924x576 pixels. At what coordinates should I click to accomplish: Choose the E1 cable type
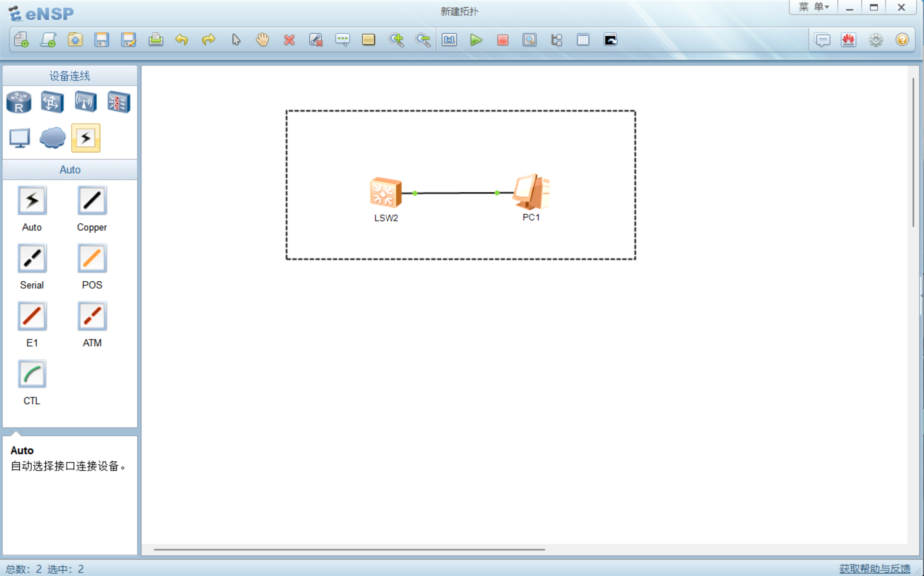tap(32, 316)
